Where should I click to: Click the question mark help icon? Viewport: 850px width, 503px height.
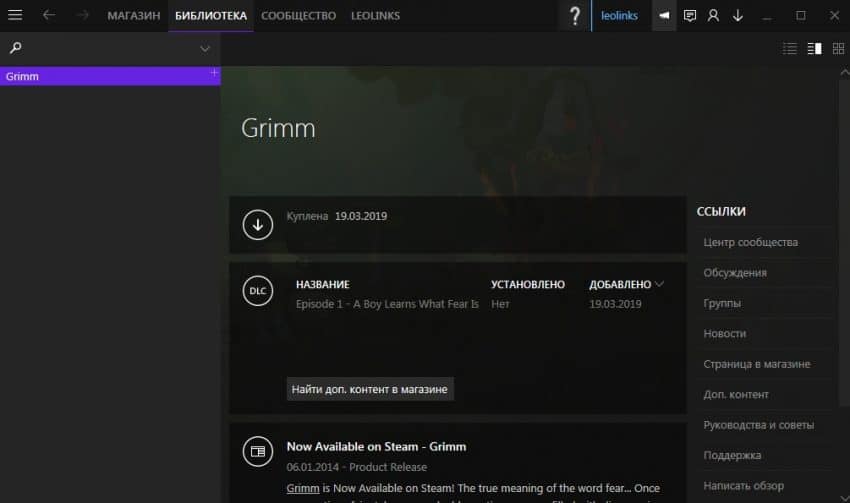(x=575, y=16)
